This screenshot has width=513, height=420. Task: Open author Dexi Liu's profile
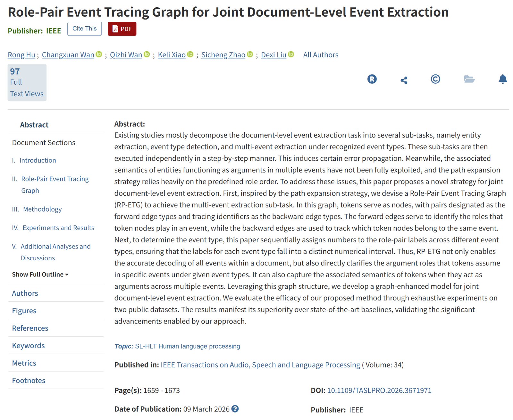(273, 55)
